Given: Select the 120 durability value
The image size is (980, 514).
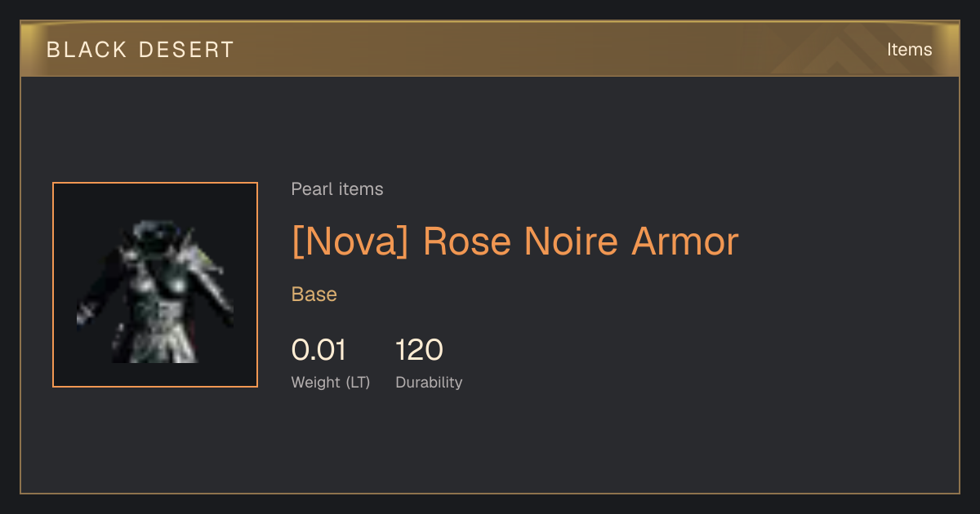Looking at the screenshot, I should [419, 350].
